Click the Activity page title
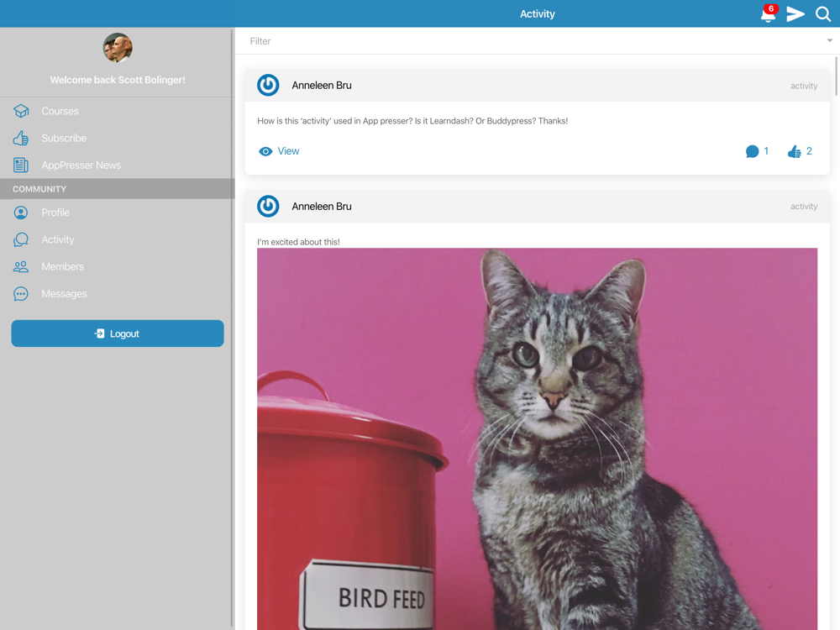This screenshot has height=630, width=840. 538,14
